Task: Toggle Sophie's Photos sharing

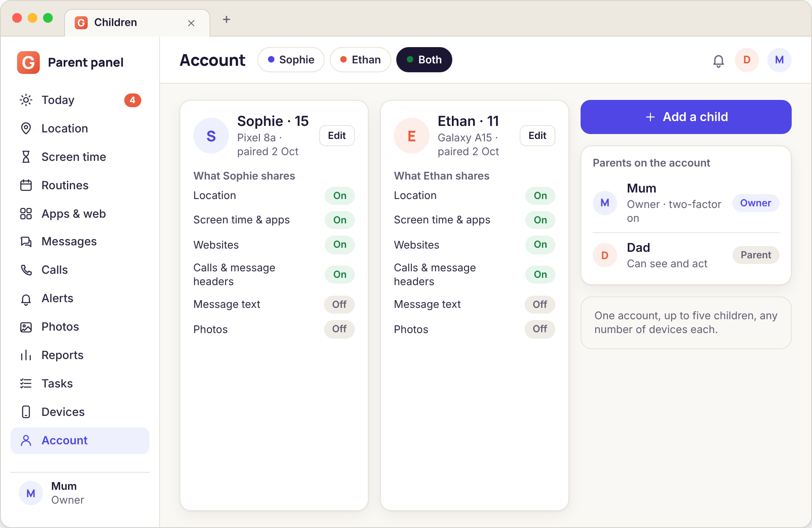Action: coord(339,329)
